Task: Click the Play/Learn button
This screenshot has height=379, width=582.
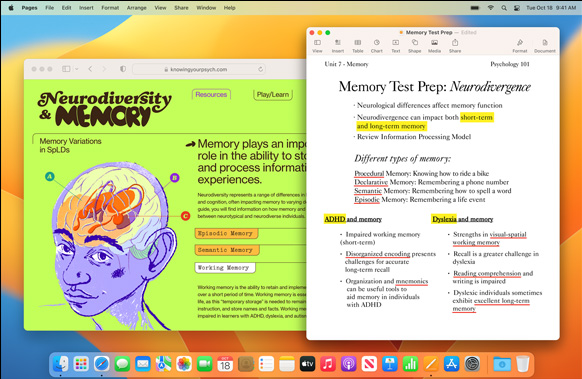Action: (273, 94)
